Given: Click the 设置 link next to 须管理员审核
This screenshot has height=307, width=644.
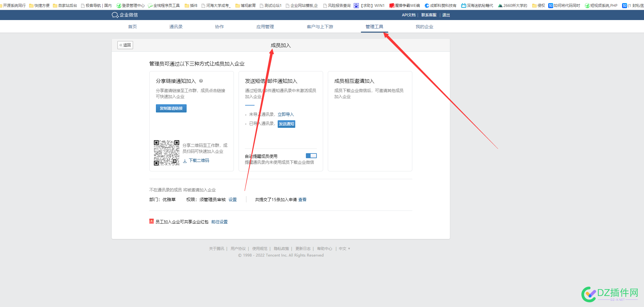Looking at the screenshot, I should pos(233,200).
